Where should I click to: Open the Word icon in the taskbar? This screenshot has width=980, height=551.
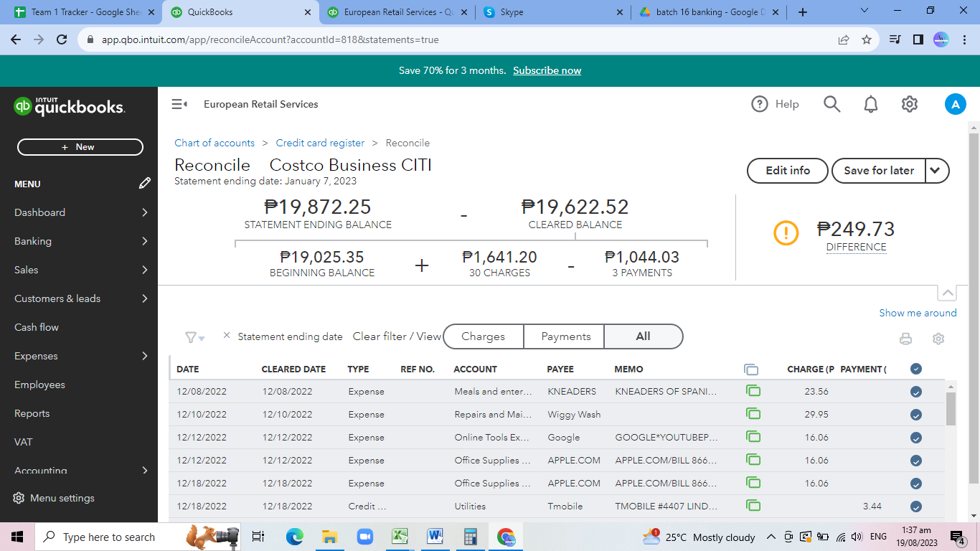[x=435, y=537]
